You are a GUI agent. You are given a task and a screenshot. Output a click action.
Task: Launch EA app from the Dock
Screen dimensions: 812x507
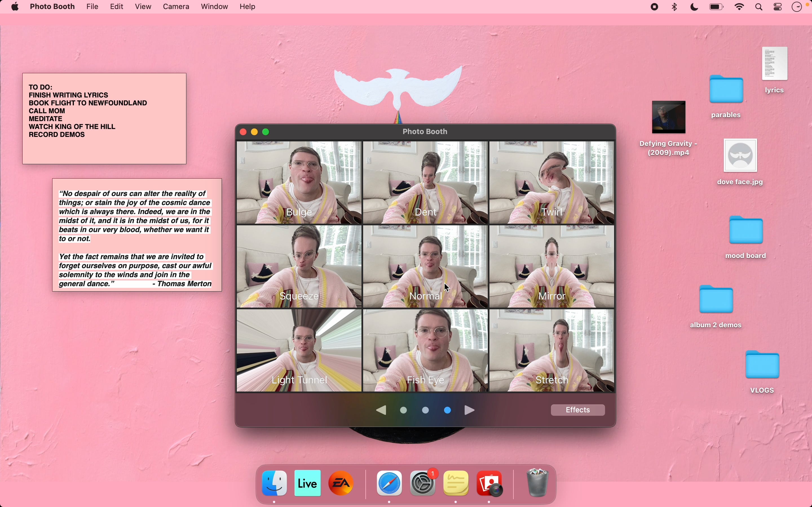[x=341, y=483]
